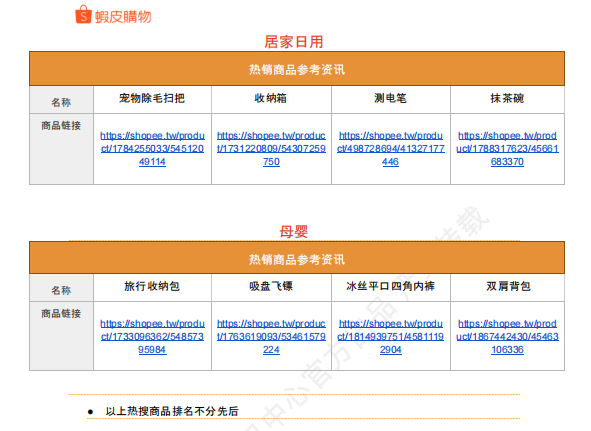Screen dimensions: 591x431
Task: Open the 收纳箱 product link
Action: 271,149
